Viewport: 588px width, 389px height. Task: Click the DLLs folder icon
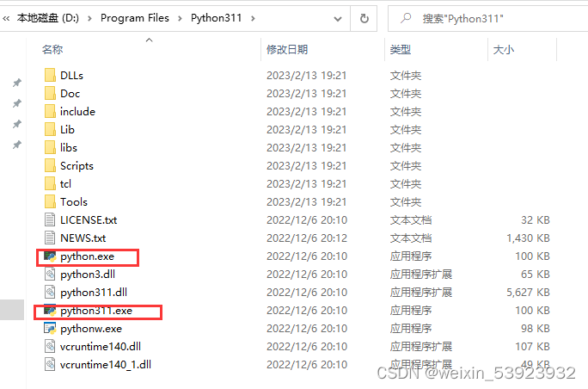[50, 75]
